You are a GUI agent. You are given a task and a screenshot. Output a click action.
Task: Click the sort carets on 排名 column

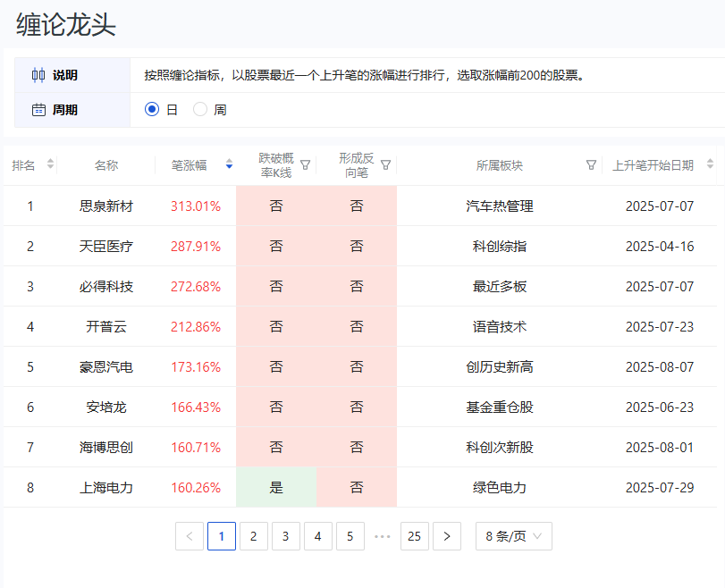point(50,164)
